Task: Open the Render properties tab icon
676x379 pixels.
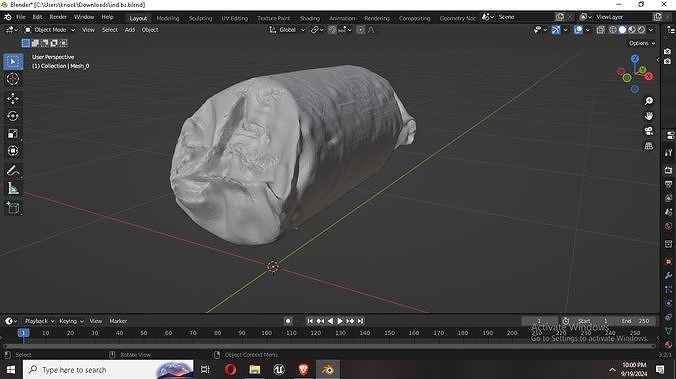Action: tap(669, 170)
